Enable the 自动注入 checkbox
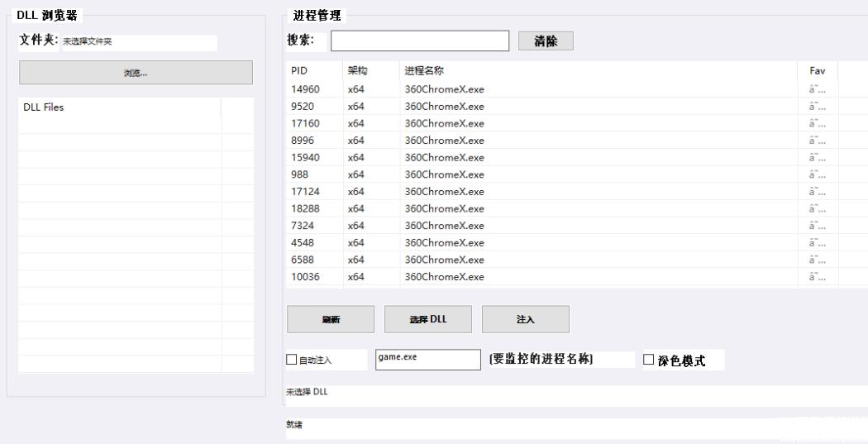 click(x=292, y=360)
